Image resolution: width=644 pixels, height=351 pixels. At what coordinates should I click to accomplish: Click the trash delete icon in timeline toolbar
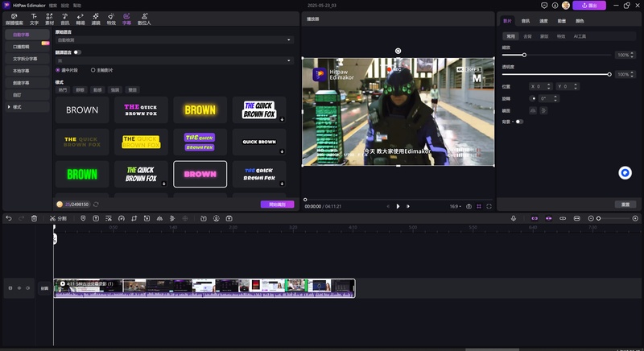[x=34, y=218]
